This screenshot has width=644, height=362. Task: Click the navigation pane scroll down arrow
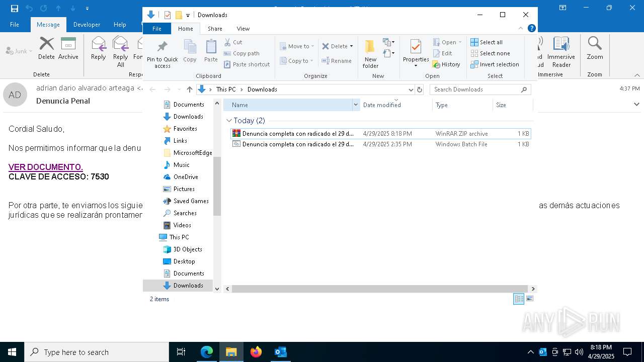tap(217, 289)
